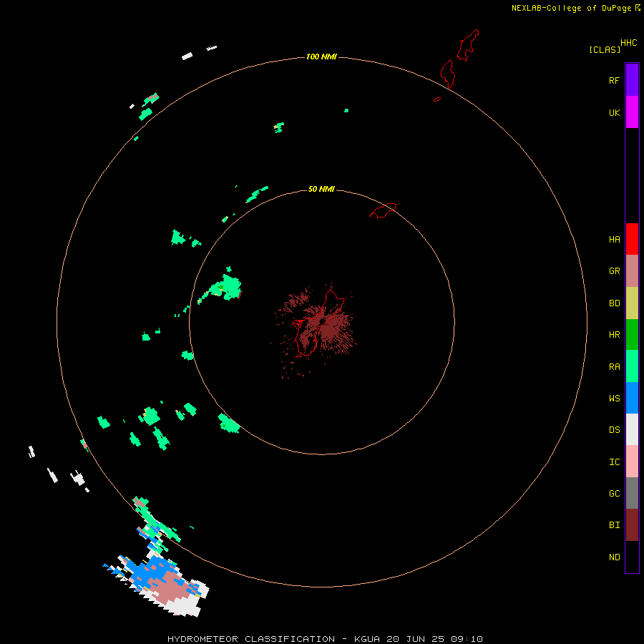Click the [CLAS] units label
The width and height of the screenshot is (644, 644).
[605, 49]
